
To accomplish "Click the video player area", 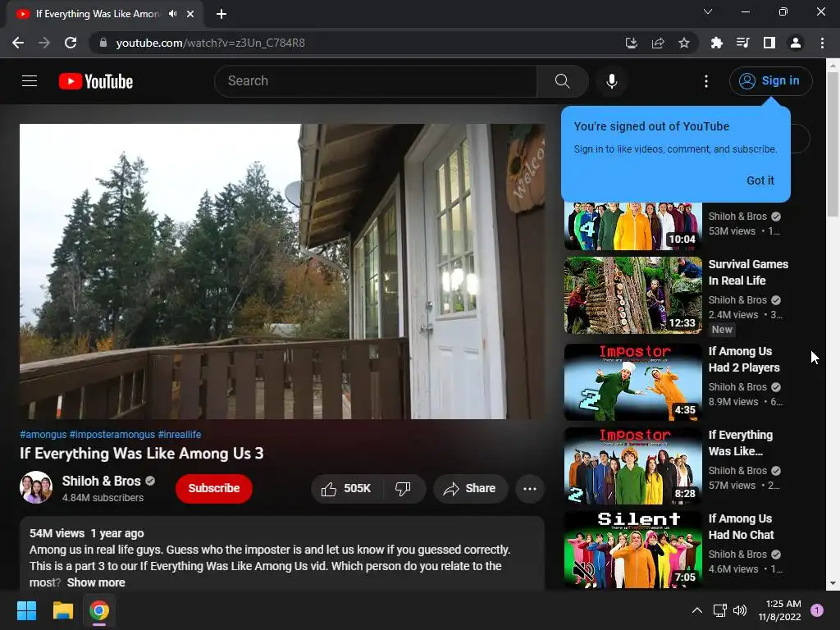I will [282, 272].
